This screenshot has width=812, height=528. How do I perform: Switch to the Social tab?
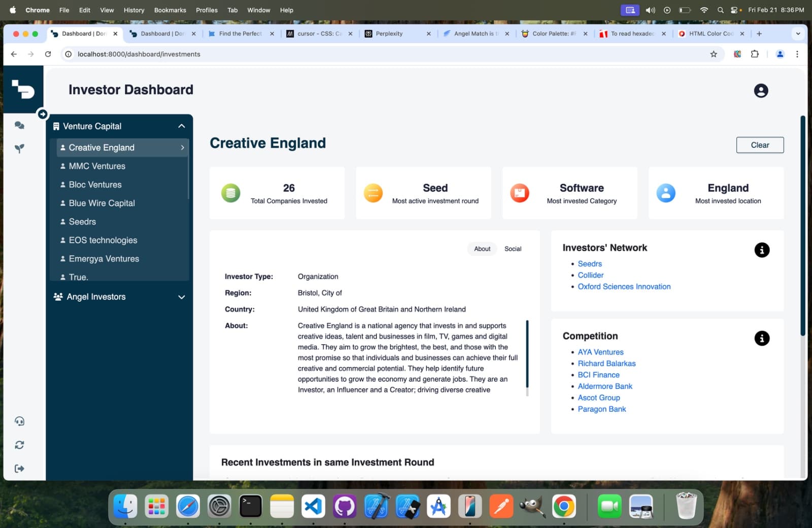click(513, 249)
